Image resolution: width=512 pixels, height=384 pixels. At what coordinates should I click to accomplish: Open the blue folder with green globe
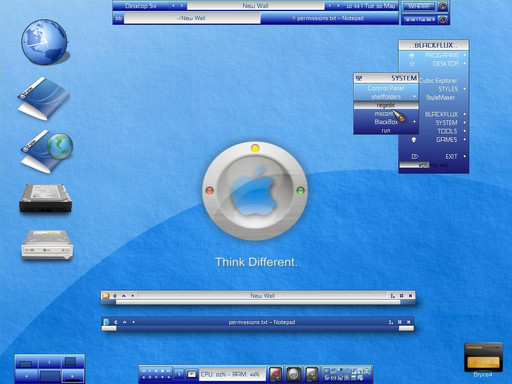click(46, 152)
